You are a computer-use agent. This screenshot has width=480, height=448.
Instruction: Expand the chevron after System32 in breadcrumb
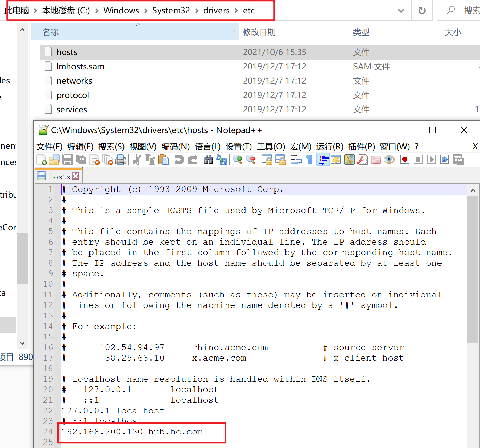coord(197,11)
